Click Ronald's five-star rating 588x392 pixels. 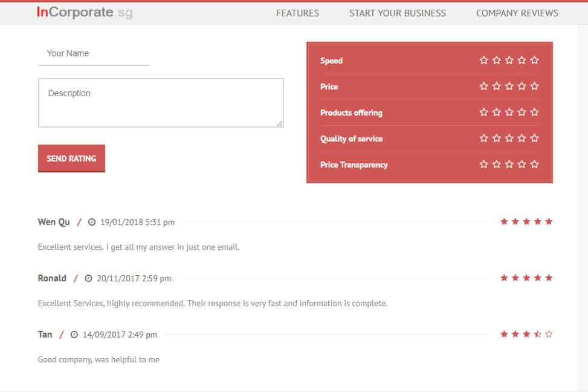point(526,278)
